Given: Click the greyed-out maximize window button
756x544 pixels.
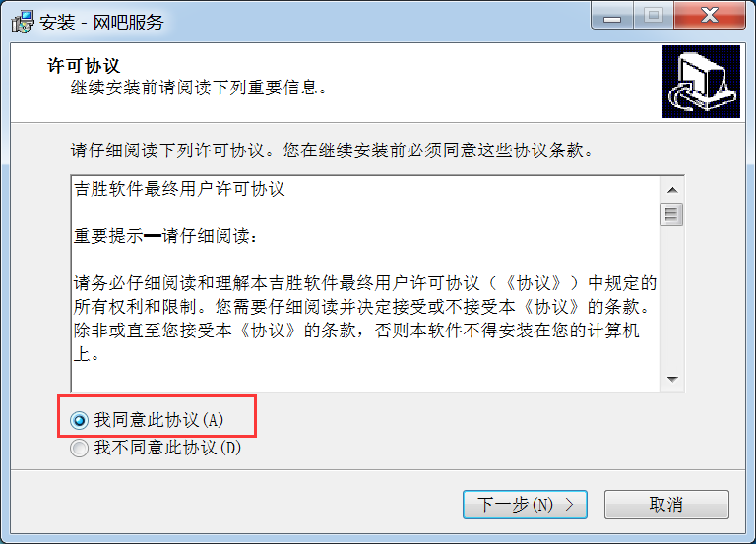Looking at the screenshot, I should 654,16.
